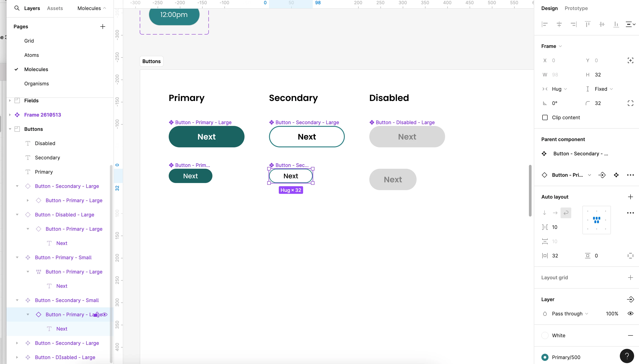Click Layer apply variable icon

[631, 299]
